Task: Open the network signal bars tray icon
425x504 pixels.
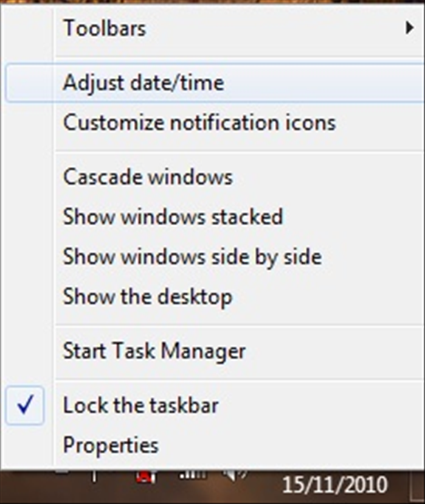Action: pos(192,475)
